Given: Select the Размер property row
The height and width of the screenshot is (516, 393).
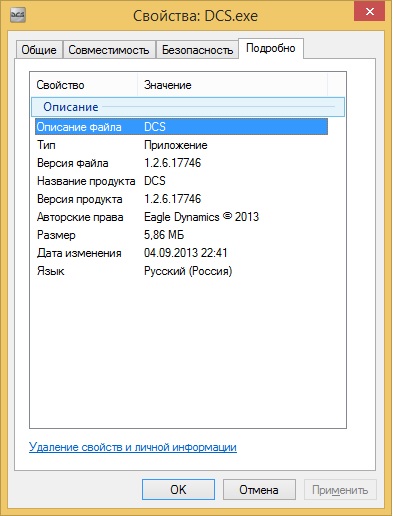Looking at the screenshot, I should [x=181, y=235].
